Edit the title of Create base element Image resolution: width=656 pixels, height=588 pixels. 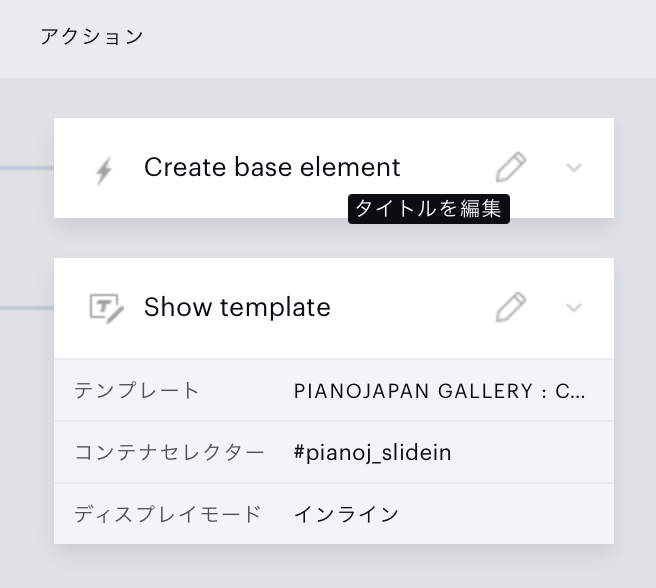pos(510,167)
